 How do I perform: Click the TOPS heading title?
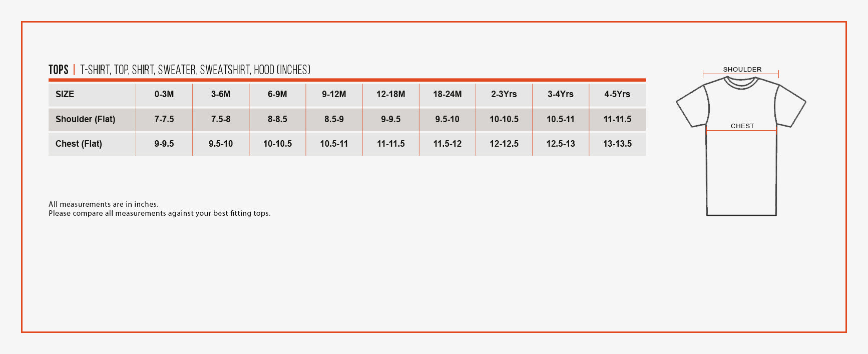[59, 70]
